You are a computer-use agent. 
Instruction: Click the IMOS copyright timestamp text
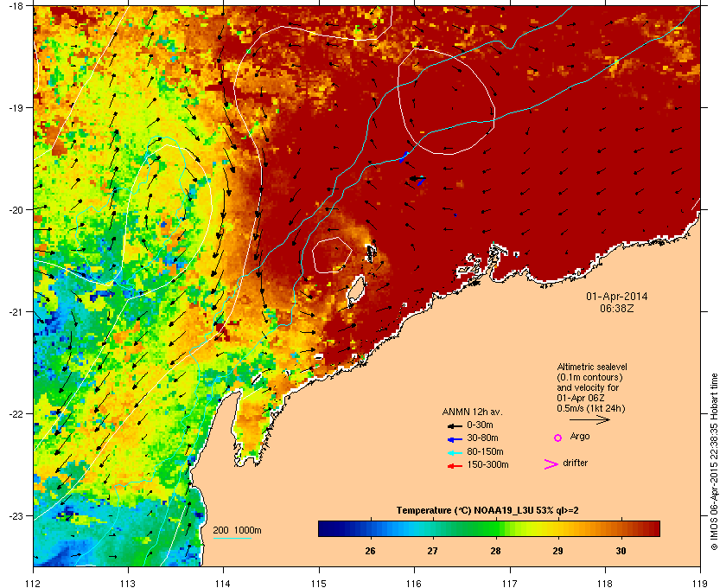715,460
